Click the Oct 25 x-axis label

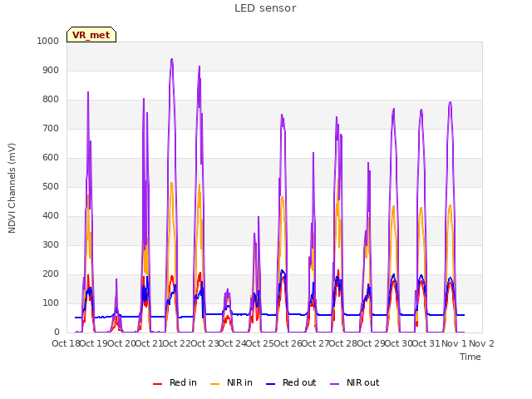tap(259, 343)
